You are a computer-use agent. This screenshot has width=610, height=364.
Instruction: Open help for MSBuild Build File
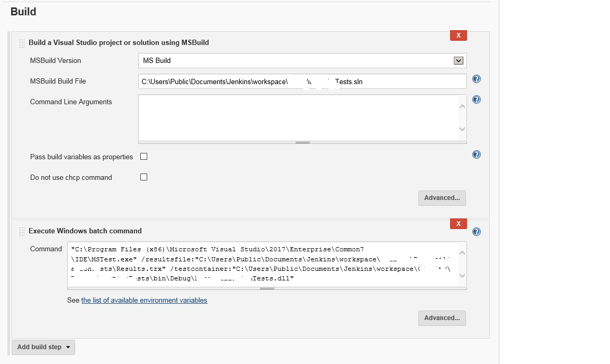[x=476, y=79]
